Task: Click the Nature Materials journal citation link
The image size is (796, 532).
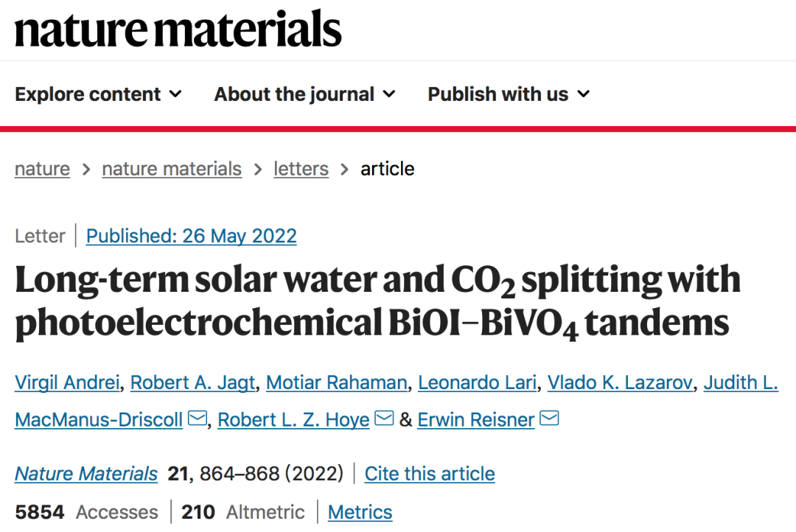Action: [x=86, y=474]
